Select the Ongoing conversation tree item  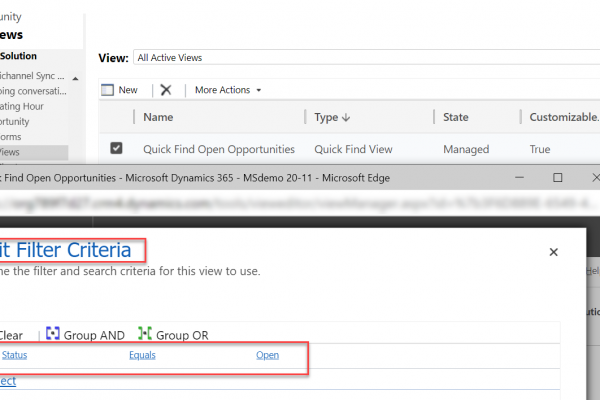[33, 91]
